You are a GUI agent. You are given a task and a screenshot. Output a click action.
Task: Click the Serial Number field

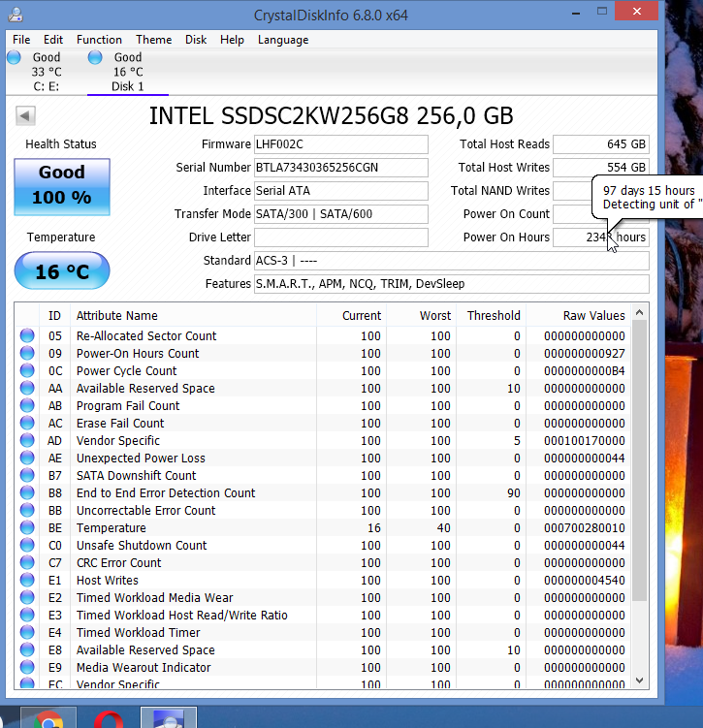coord(340,168)
